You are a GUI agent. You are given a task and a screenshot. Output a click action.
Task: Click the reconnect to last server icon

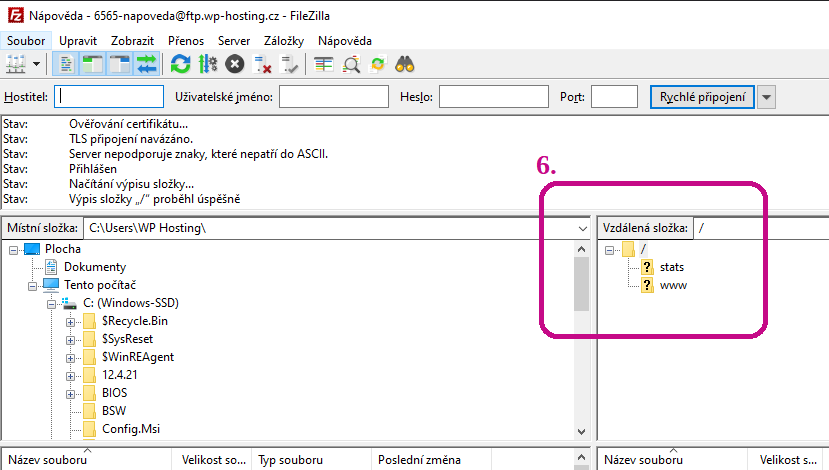[290, 64]
